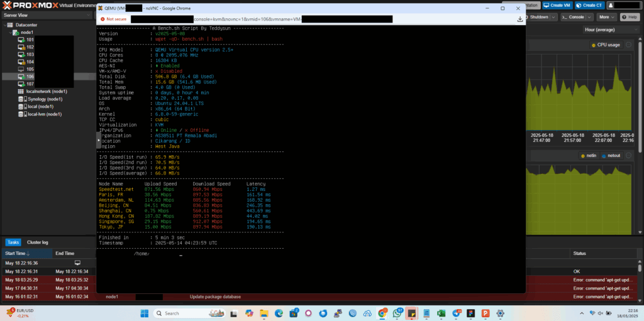The width and height of the screenshot is (644, 321).
Task: Open Windows Settings gear in taskbar
Action: click(500, 313)
